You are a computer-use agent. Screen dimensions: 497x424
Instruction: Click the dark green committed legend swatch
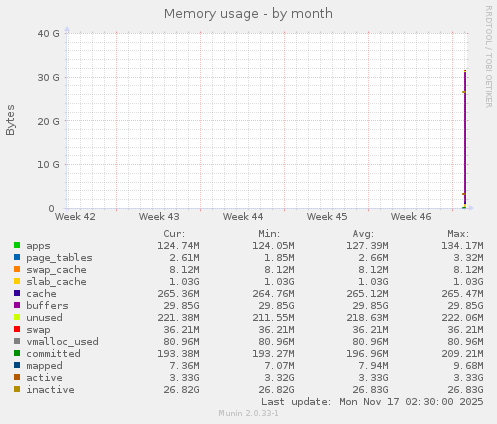point(17,353)
